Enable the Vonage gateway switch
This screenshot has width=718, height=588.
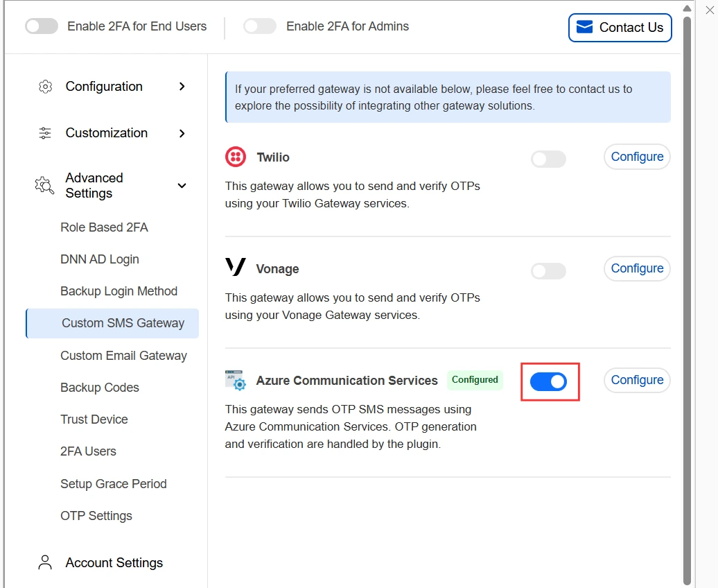click(549, 271)
